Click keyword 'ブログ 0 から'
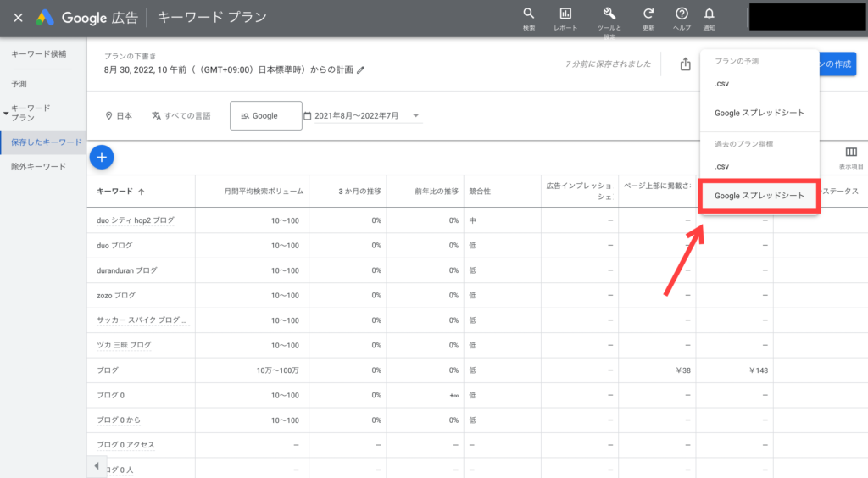The height and width of the screenshot is (478, 868). (119, 420)
